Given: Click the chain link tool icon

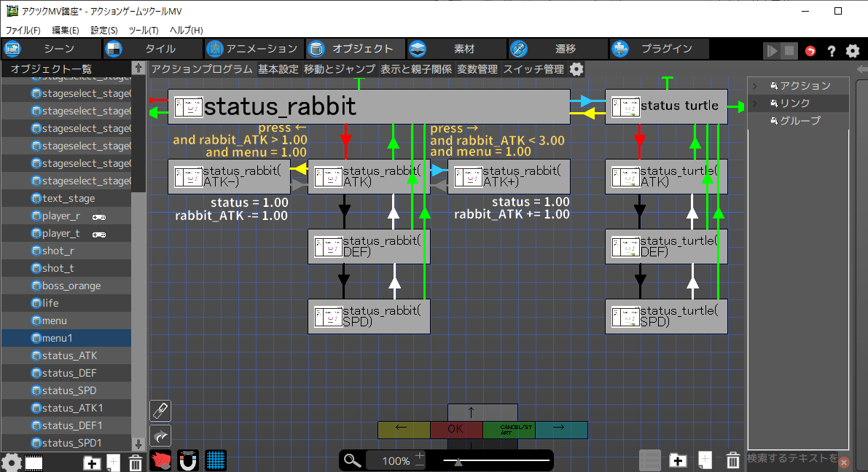Looking at the screenshot, I should point(160,410).
